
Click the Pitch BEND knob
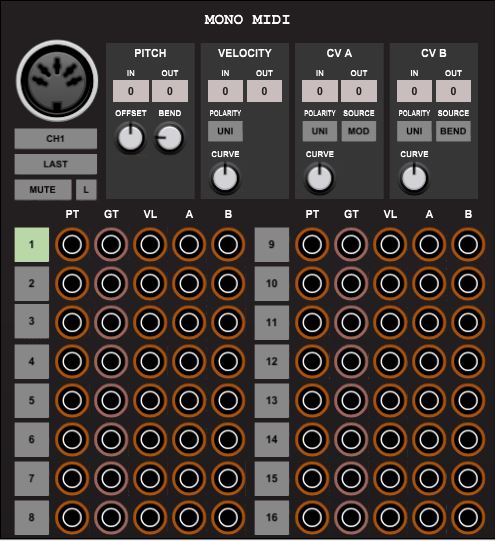[169, 138]
